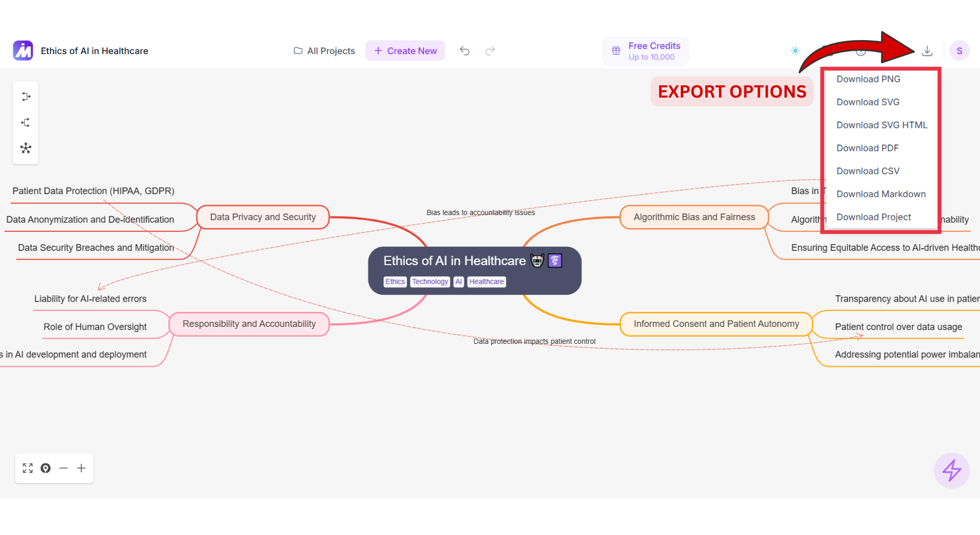Center the map with the locate icon
The image size is (980, 535).
[46, 468]
